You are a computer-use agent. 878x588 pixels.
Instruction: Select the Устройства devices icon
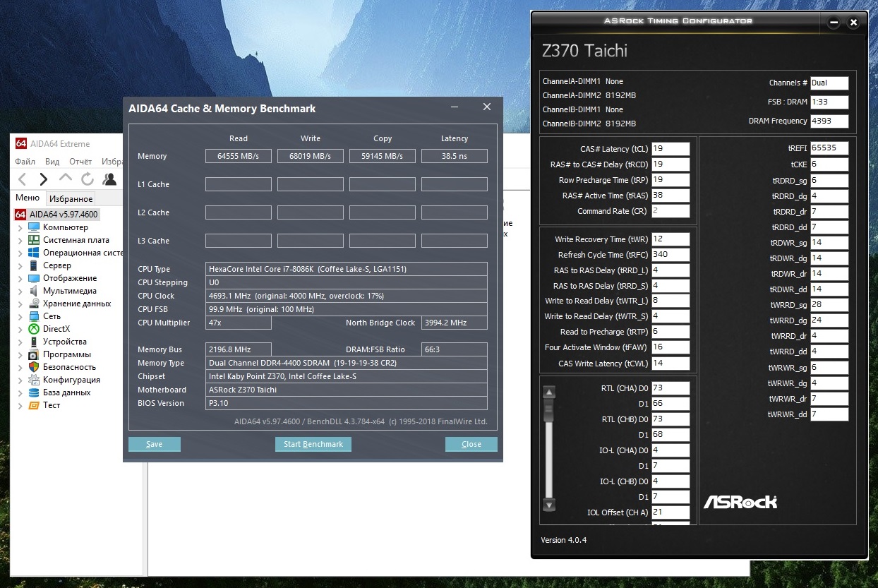click(x=33, y=342)
